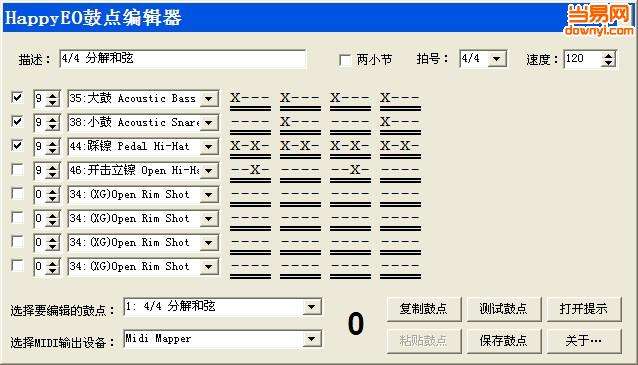Click first beat pattern cell of 开击立镲 row

[x=250, y=172]
